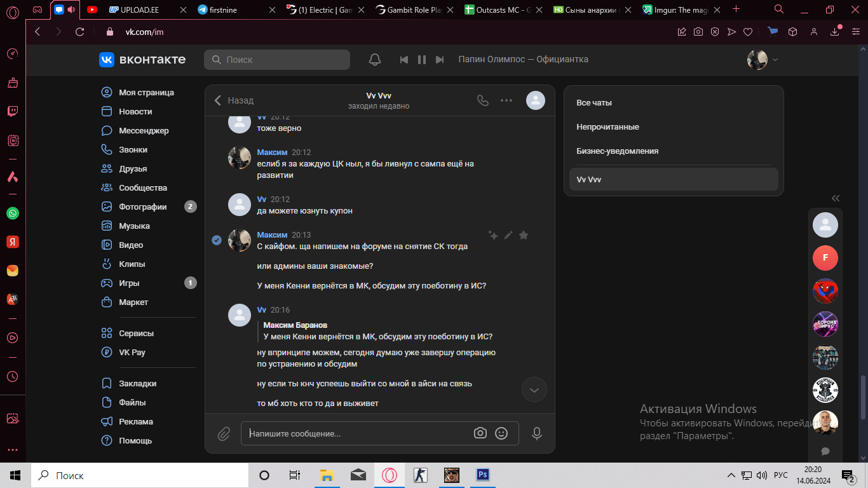Click the phone call icon in chat header
Image resolution: width=868 pixels, height=488 pixels.
click(483, 100)
